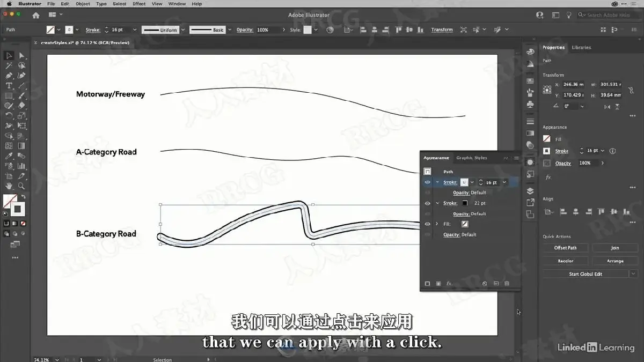This screenshot has height=362, width=644.
Task: Set color mode to Gradient in toolbar
Action: coord(14,223)
